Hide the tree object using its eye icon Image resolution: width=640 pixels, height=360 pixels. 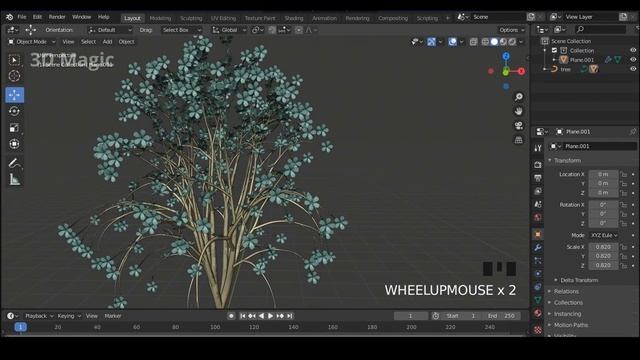pos(633,69)
